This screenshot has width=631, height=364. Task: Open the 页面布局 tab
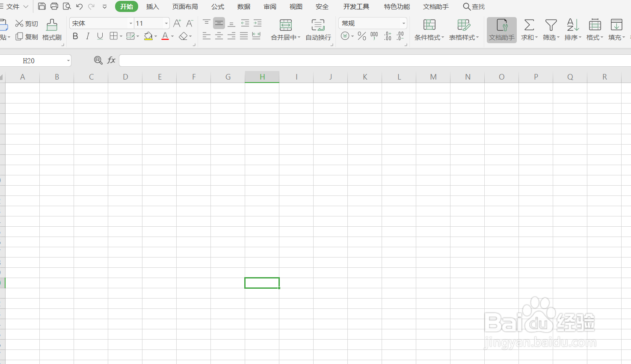[x=185, y=6]
